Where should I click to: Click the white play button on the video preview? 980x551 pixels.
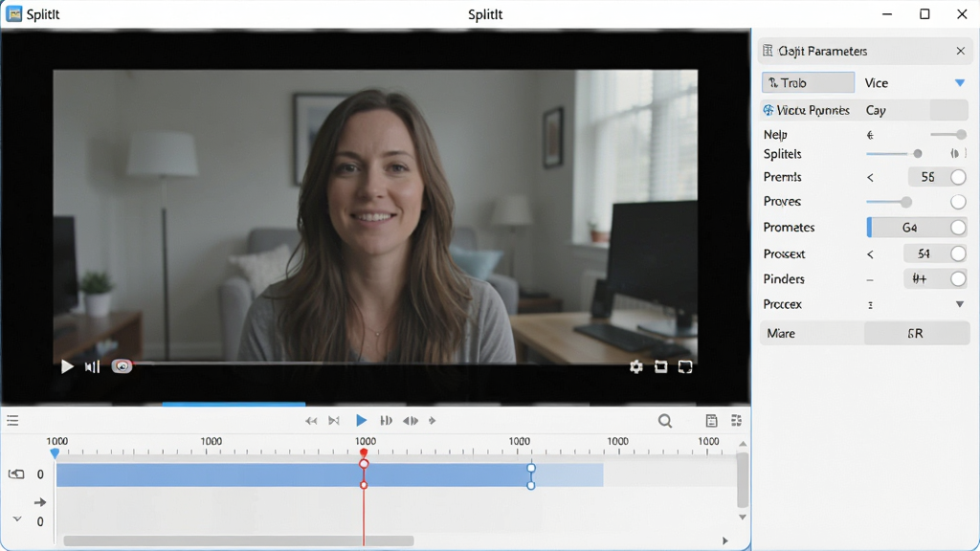pos(67,366)
